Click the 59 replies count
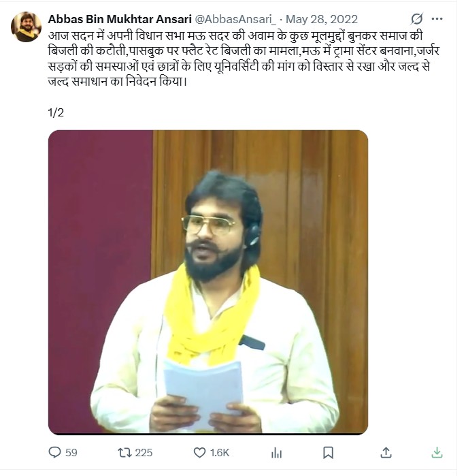 [x=71, y=453]
